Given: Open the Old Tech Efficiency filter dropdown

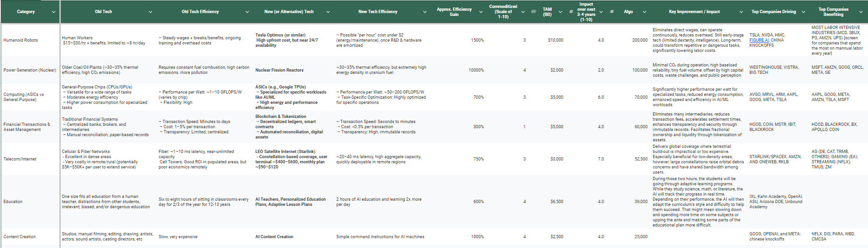Looking at the screenshot, I should pos(247,12).
